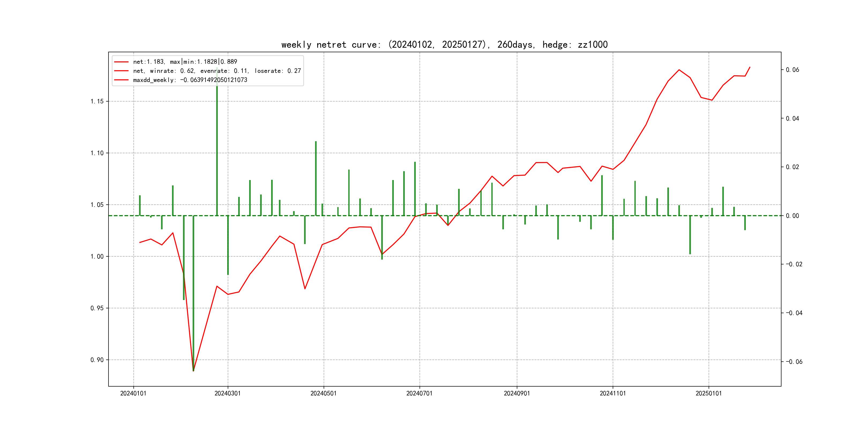Click the red line swatch beside net:1.183 legend
The height and width of the screenshot is (434, 868).
pos(121,62)
